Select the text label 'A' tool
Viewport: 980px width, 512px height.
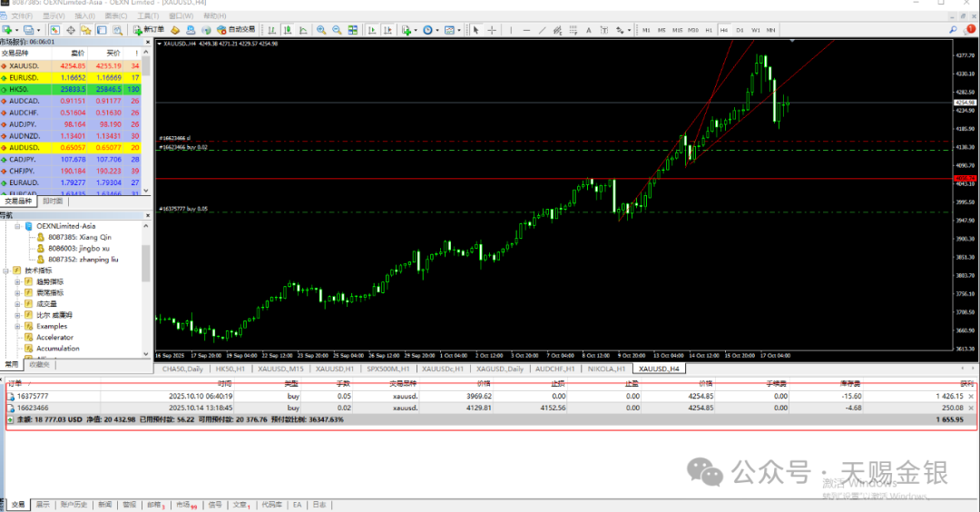tap(588, 30)
